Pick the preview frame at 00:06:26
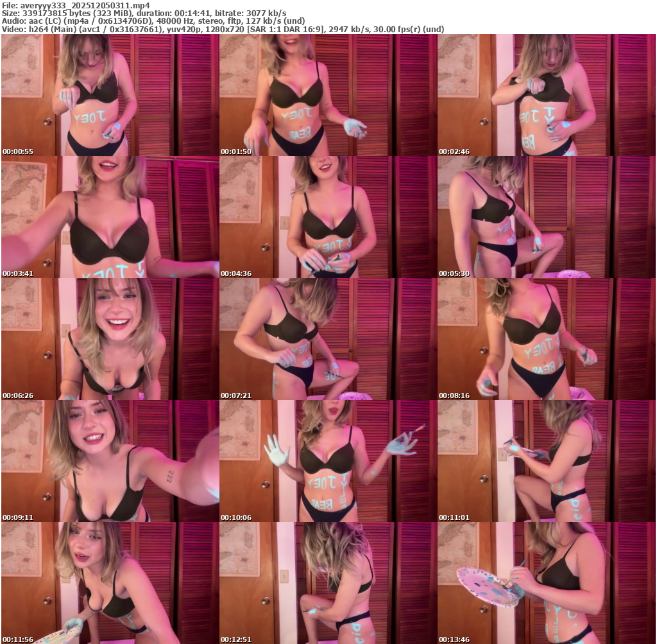Screen dimensions: 657x644 coord(110,339)
